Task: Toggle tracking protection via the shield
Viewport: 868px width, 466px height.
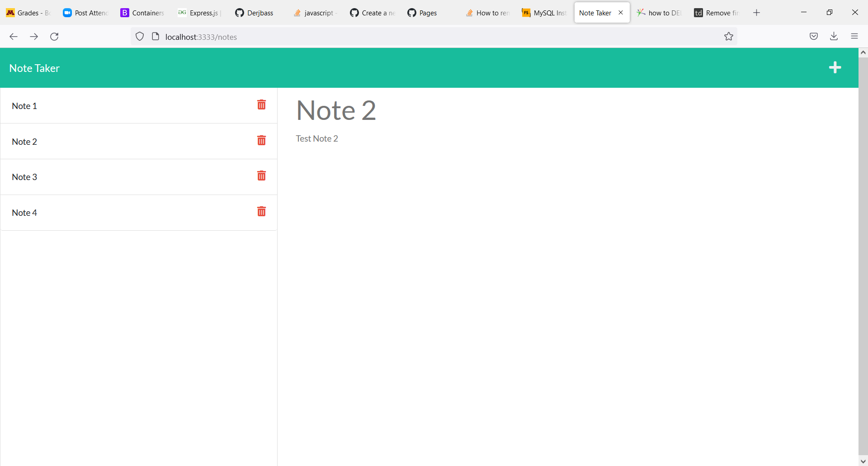Action: tap(139, 36)
